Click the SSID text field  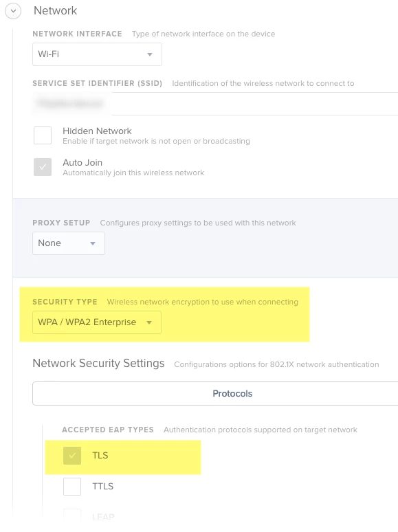coord(215,104)
